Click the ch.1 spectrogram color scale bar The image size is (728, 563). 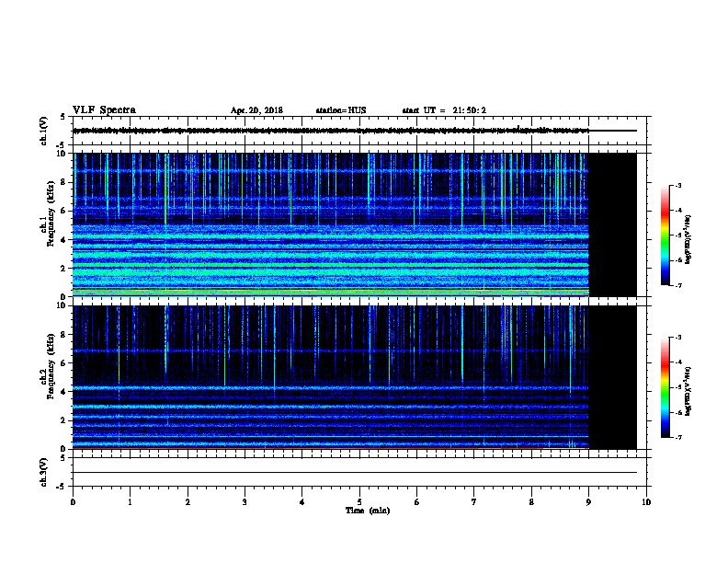click(x=665, y=236)
